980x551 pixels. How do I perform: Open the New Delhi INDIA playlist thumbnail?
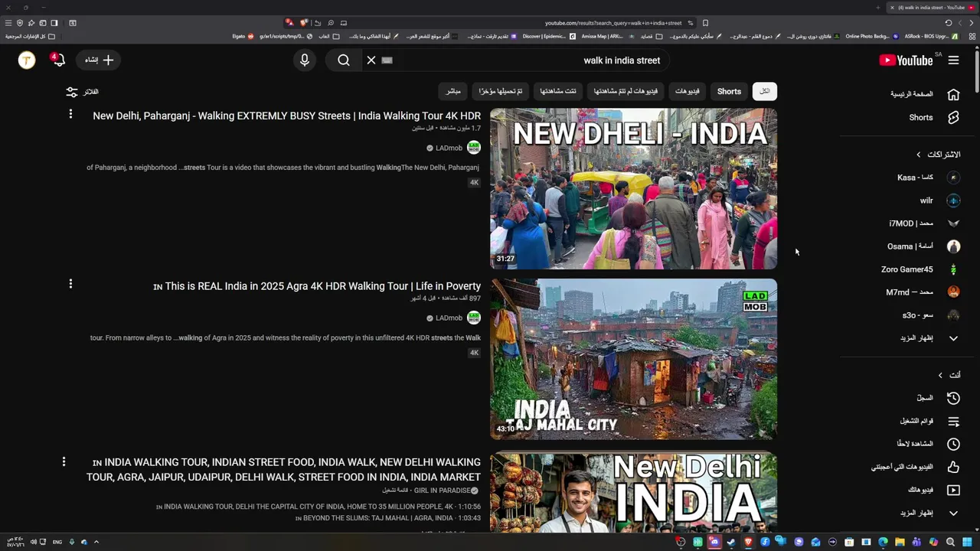(633, 493)
